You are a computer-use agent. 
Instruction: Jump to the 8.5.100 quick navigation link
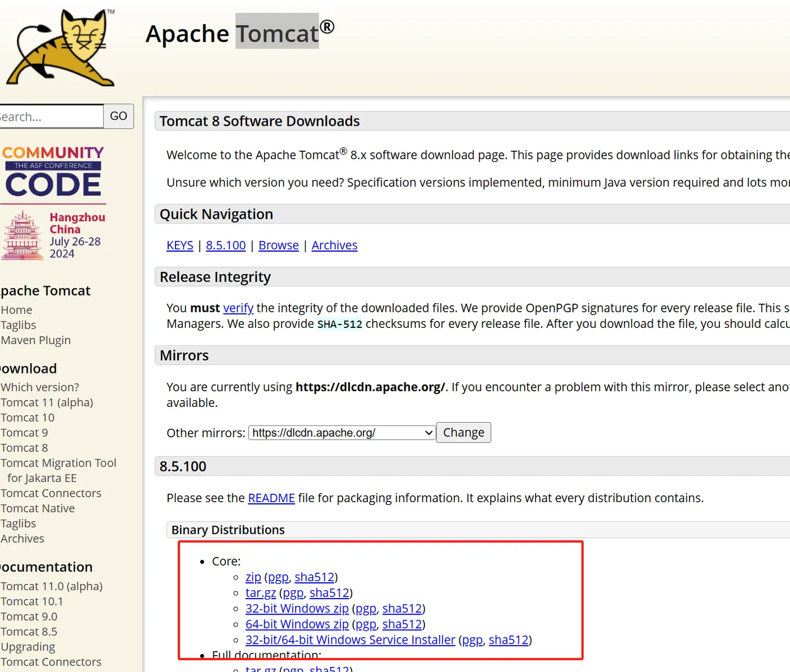point(226,245)
